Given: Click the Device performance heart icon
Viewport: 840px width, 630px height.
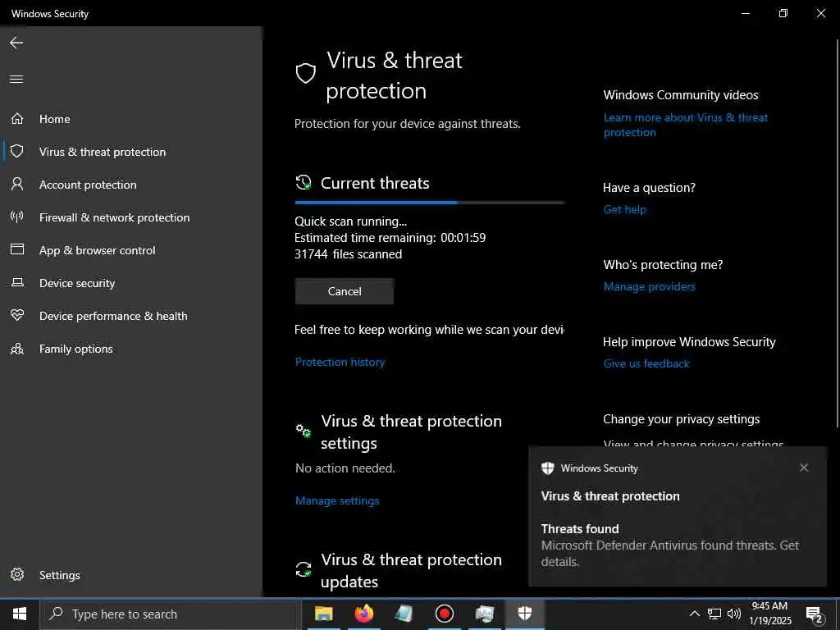Looking at the screenshot, I should coord(17,315).
